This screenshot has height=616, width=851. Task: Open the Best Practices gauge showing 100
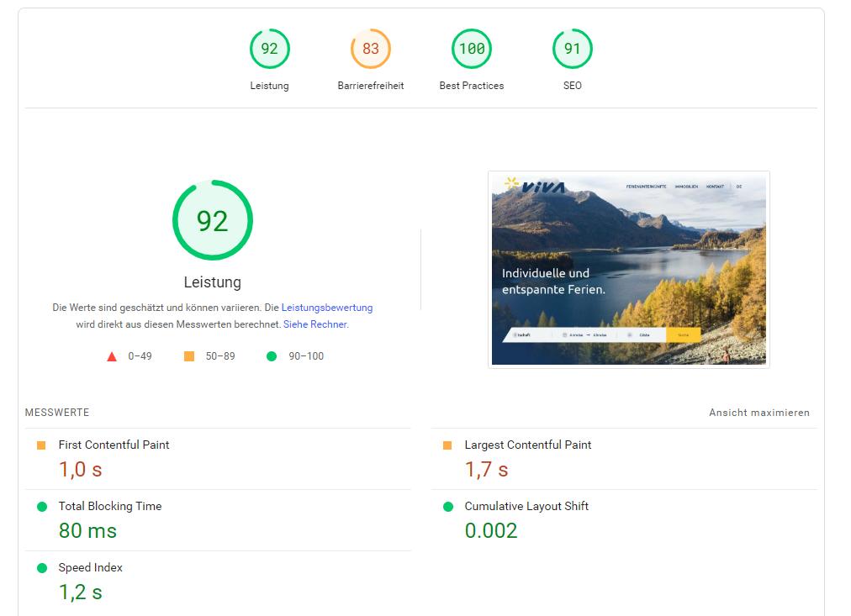click(471, 49)
